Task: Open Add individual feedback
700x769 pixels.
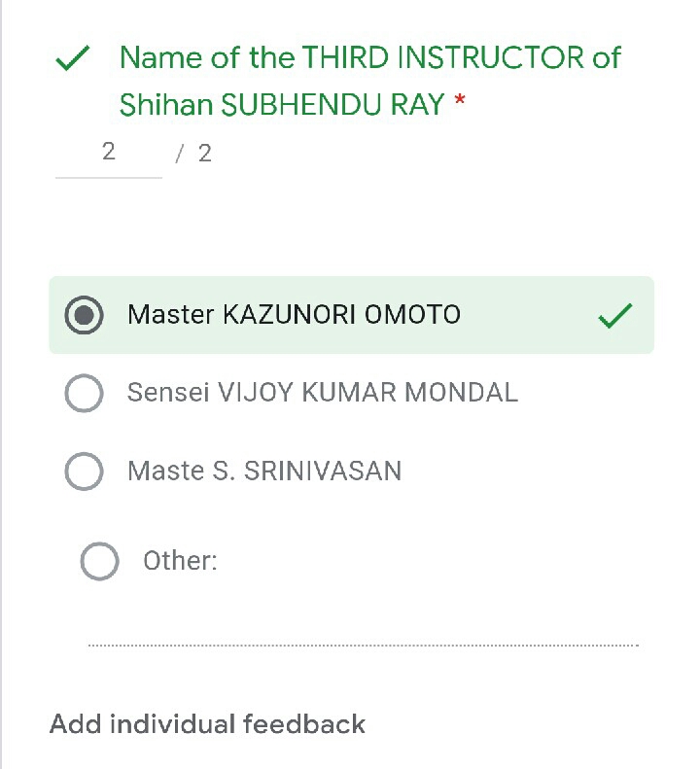Action: tap(207, 724)
